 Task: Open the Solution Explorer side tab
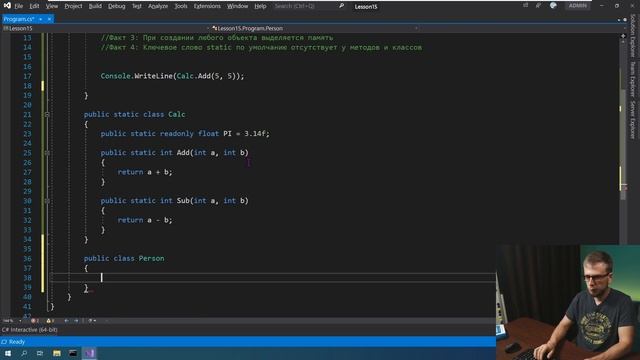pos(633,36)
